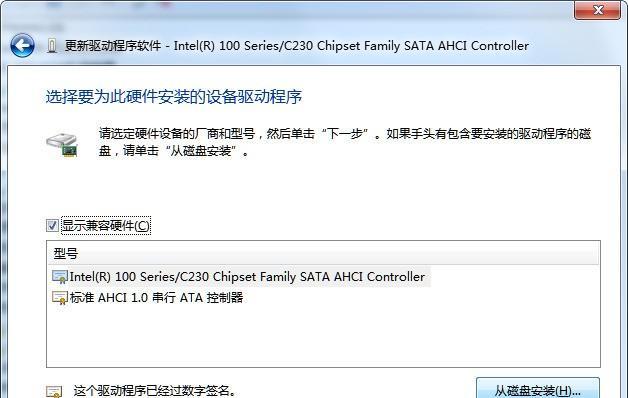Close the driver update dialog
This screenshot has height=398, width=628.
click(598, 10)
